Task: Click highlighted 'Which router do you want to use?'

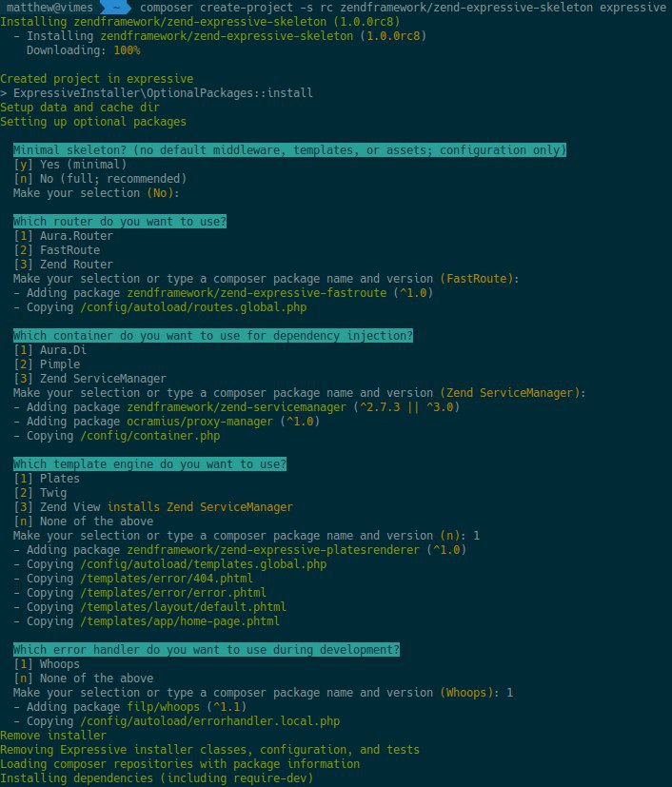Action: [120, 222]
